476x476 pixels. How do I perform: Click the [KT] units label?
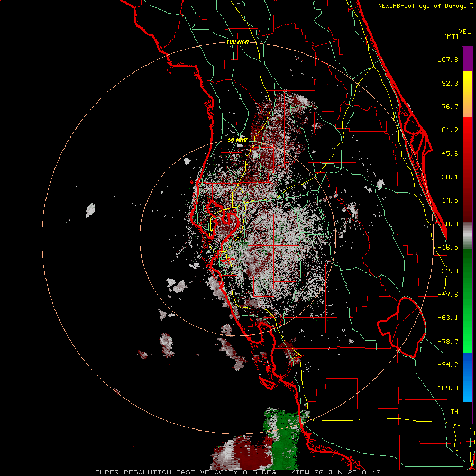451,36
